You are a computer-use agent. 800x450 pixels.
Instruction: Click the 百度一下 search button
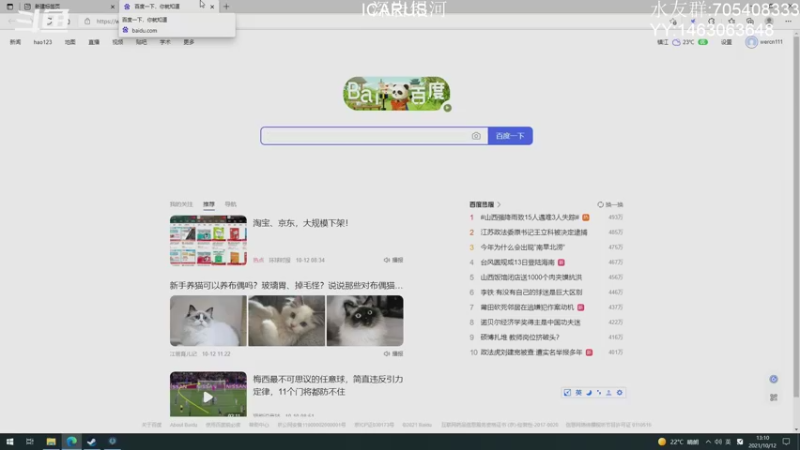pyautogui.click(x=510, y=136)
